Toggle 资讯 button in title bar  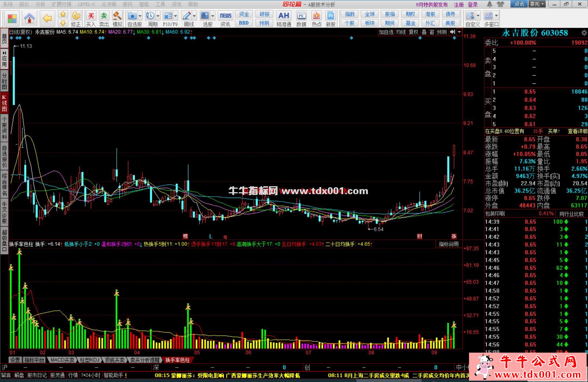(519, 4)
